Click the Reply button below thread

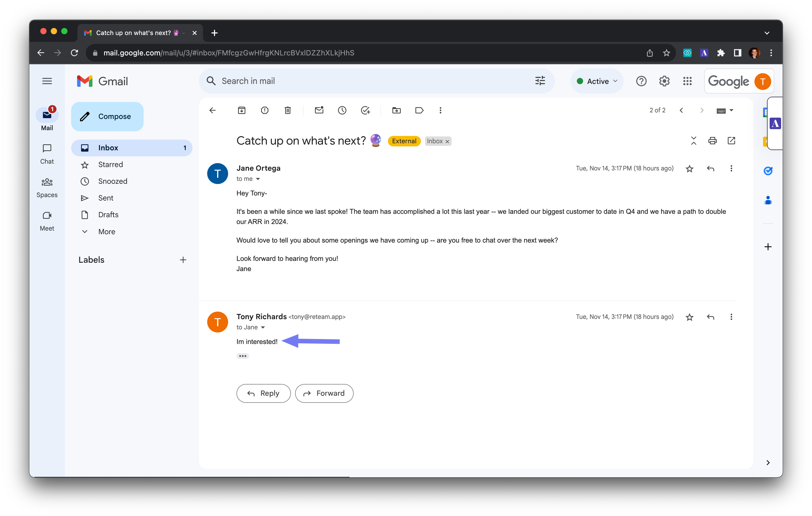(263, 393)
